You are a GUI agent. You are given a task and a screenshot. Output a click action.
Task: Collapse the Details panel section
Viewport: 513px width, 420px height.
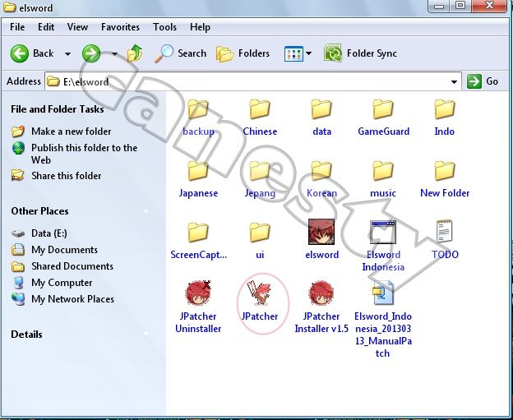coord(146,335)
